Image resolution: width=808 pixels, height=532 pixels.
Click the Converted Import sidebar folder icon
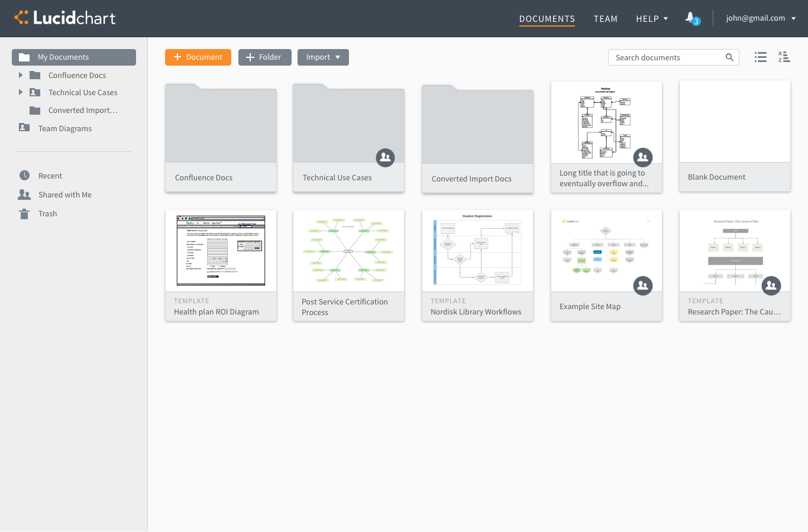click(35, 111)
